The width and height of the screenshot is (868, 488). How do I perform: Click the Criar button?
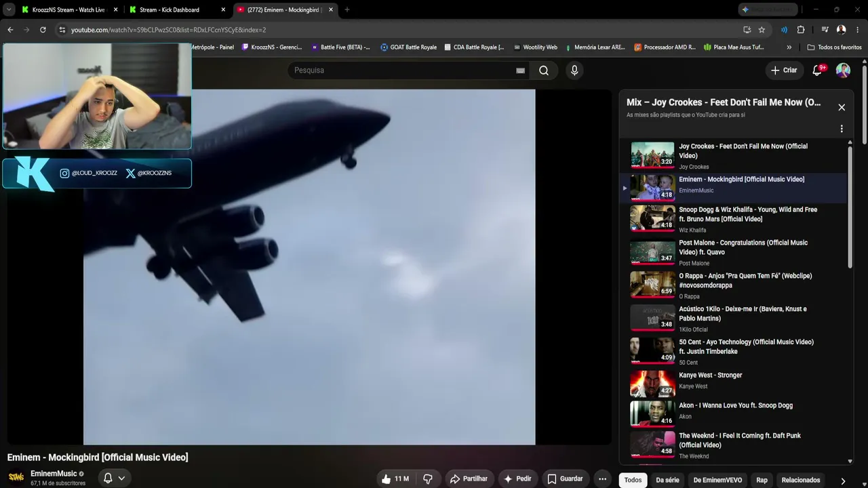784,70
